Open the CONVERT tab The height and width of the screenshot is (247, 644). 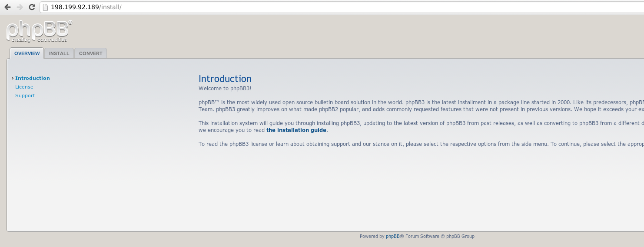(91, 53)
